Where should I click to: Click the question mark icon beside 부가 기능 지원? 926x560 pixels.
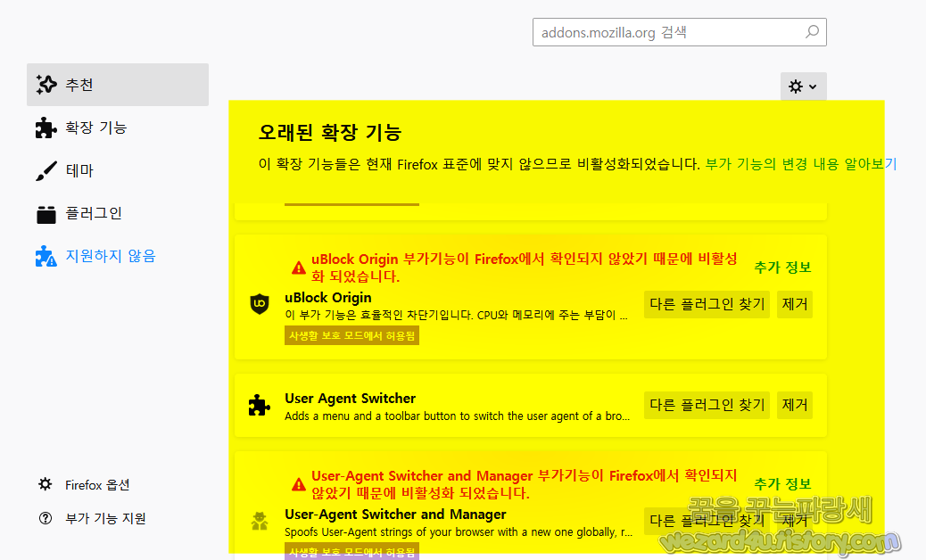pyautogui.click(x=45, y=518)
